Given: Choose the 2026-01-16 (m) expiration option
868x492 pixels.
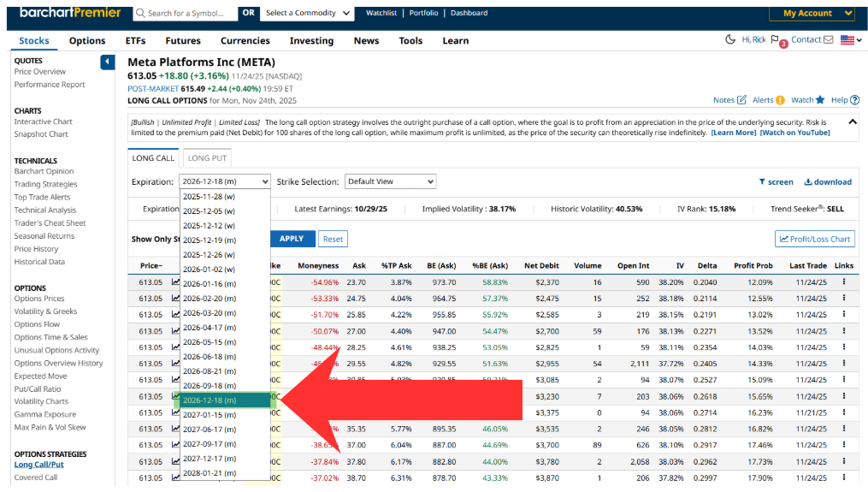Looking at the screenshot, I should tap(209, 283).
